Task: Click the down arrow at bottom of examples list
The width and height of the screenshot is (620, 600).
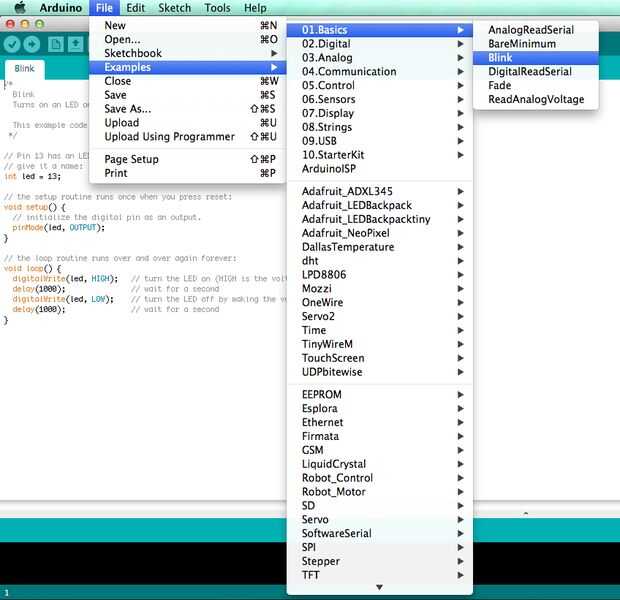Action: [x=379, y=587]
